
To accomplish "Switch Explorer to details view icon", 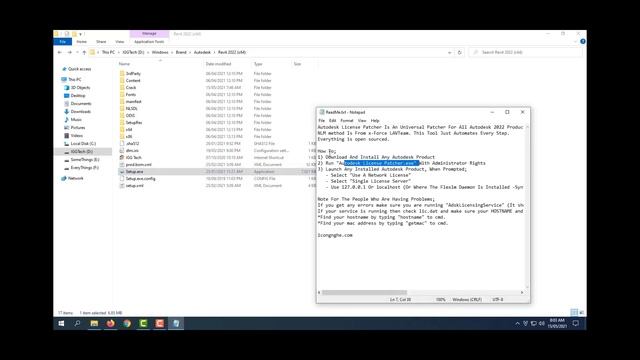I will (574, 313).
